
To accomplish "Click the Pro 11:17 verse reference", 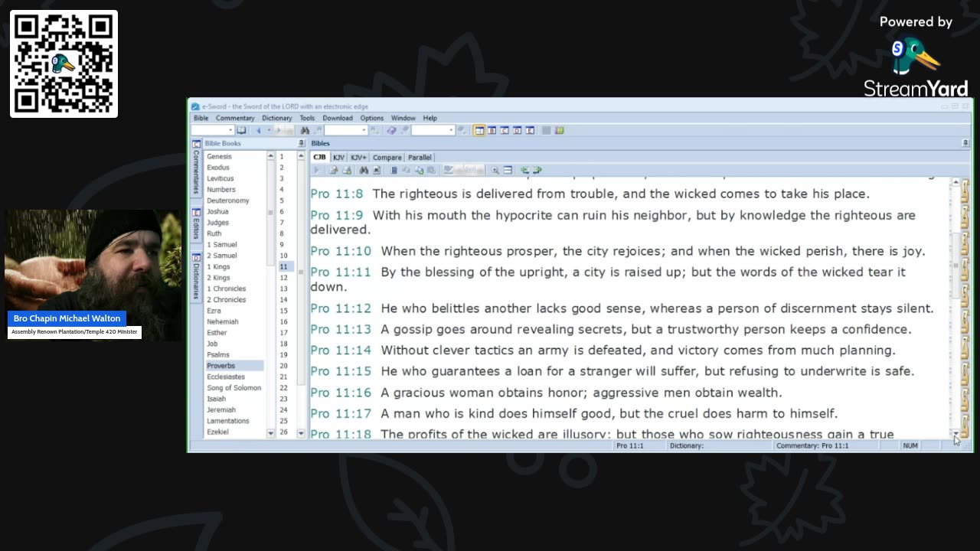I will (341, 413).
